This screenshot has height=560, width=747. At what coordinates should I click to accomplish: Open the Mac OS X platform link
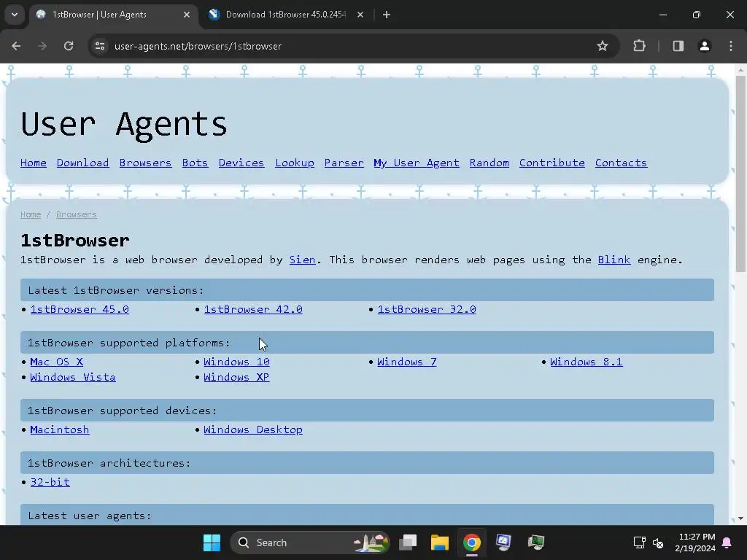[x=57, y=362]
